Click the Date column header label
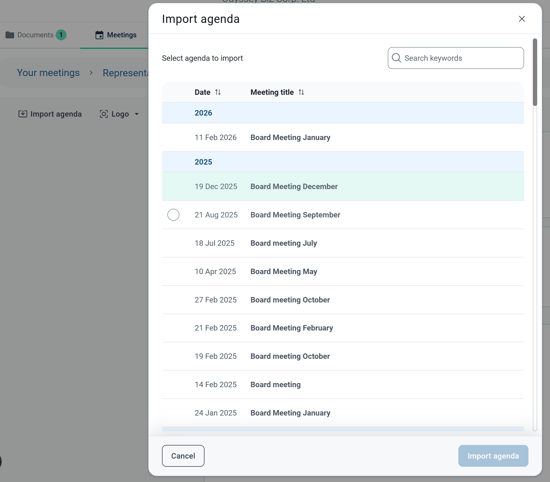Screen dimensions: 550x482 click(202, 92)
